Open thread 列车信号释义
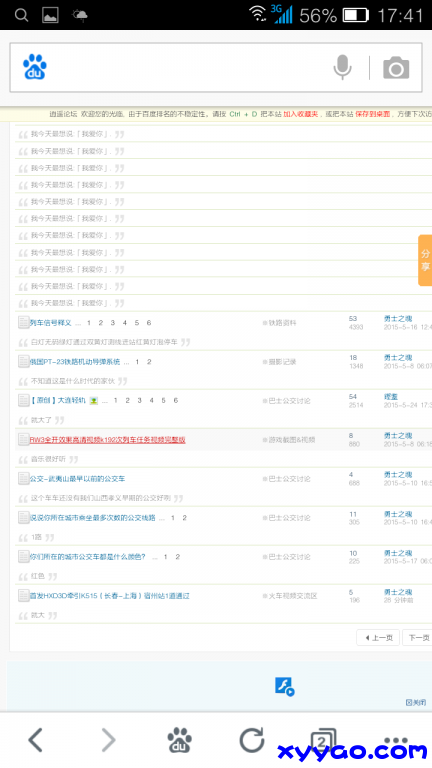This screenshot has height=768, width=432. click(x=50, y=323)
